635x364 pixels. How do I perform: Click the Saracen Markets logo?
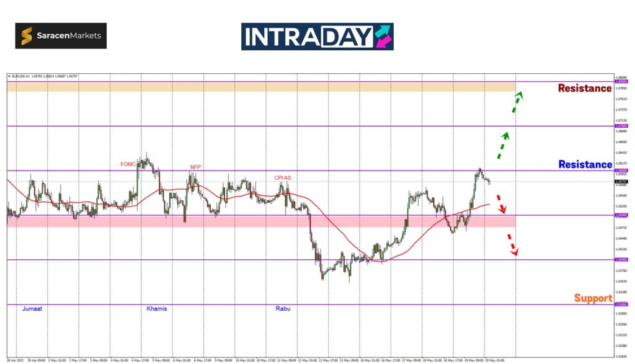click(61, 36)
